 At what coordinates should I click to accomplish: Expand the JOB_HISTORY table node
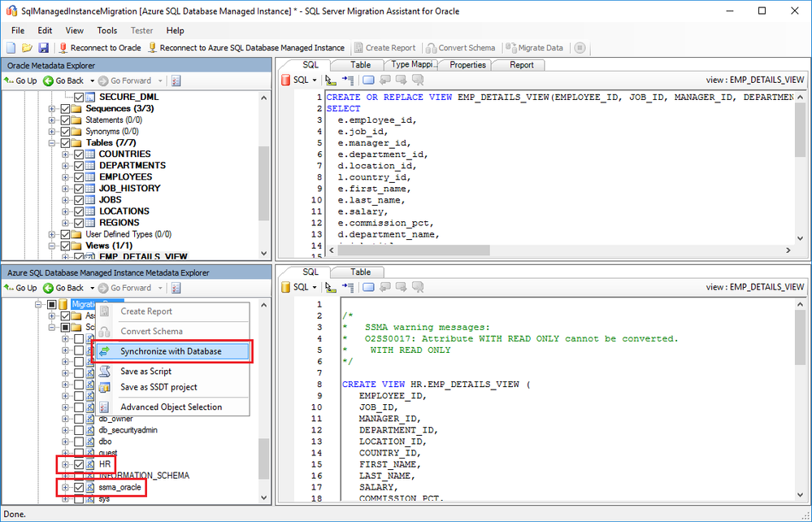pyautogui.click(x=65, y=189)
